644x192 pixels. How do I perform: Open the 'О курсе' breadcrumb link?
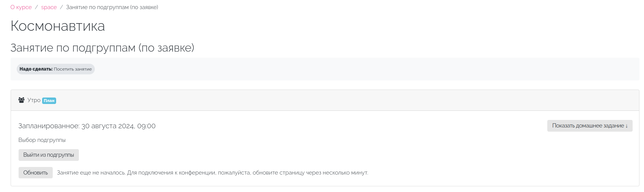tap(21, 7)
